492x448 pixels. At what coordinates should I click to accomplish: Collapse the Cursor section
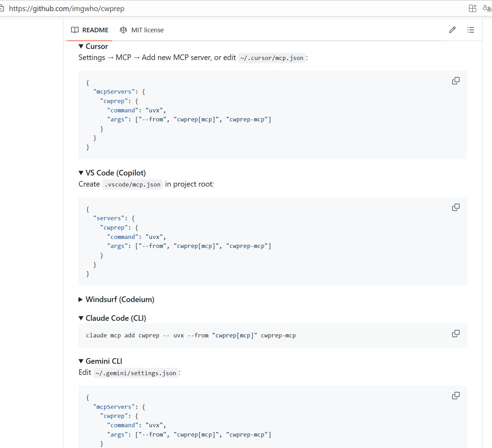tap(93, 46)
